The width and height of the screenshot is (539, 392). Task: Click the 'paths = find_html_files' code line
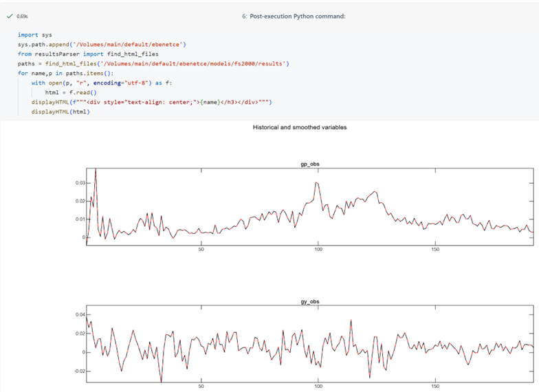(x=153, y=63)
